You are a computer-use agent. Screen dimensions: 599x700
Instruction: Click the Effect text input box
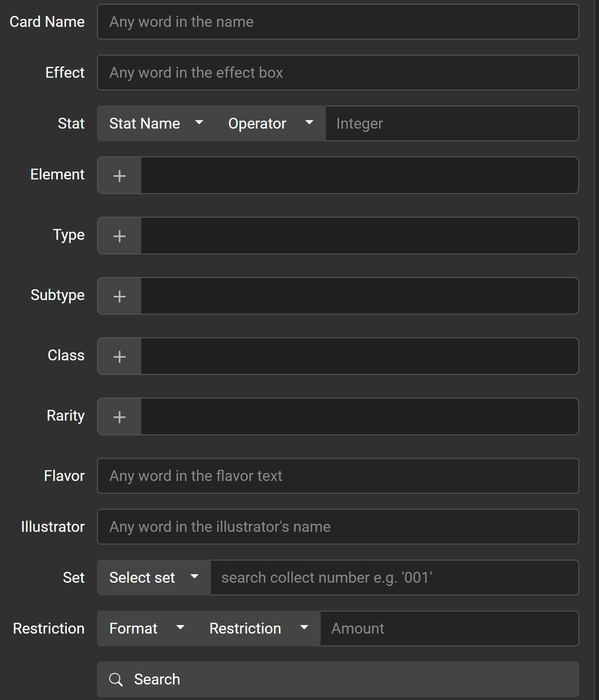338,73
